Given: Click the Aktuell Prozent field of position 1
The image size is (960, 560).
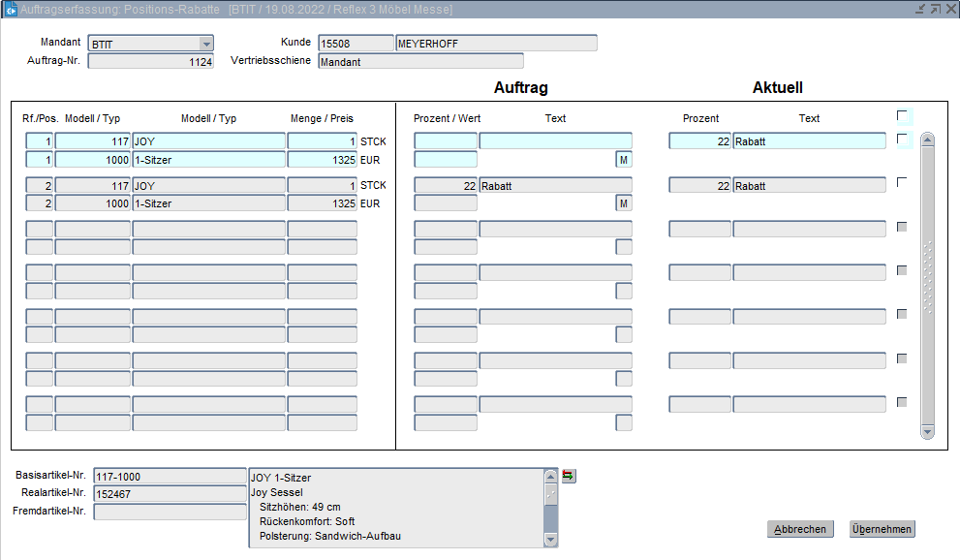Looking at the screenshot, I should pyautogui.click(x=699, y=141).
